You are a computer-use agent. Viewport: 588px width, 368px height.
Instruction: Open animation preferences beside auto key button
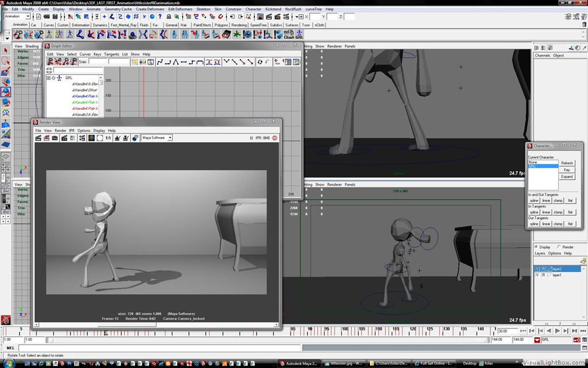coord(584,340)
